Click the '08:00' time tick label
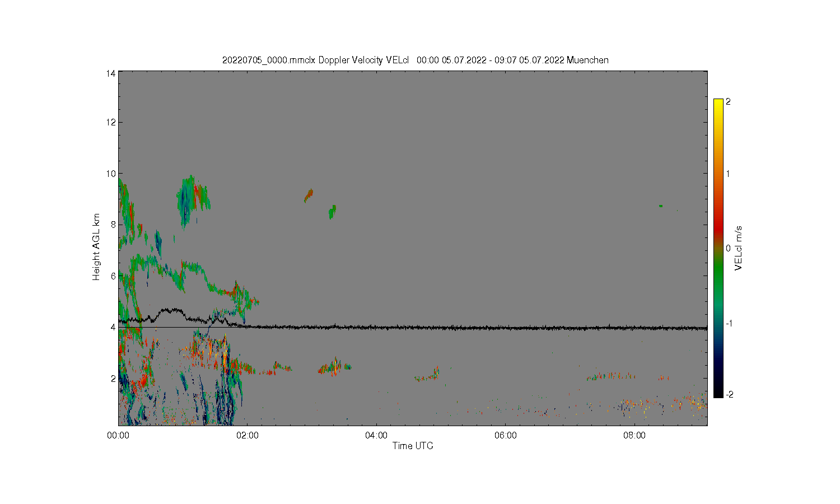Image resolution: width=840 pixels, height=504 pixels. (634, 435)
